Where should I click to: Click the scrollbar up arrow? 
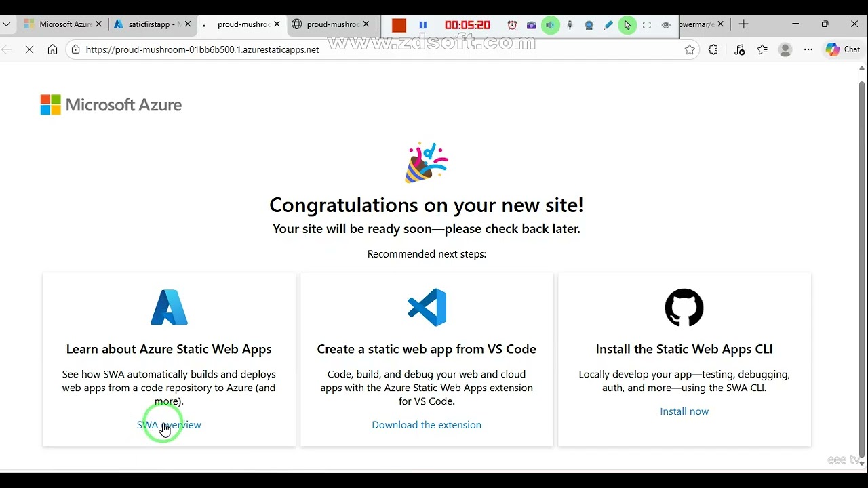pyautogui.click(x=862, y=68)
